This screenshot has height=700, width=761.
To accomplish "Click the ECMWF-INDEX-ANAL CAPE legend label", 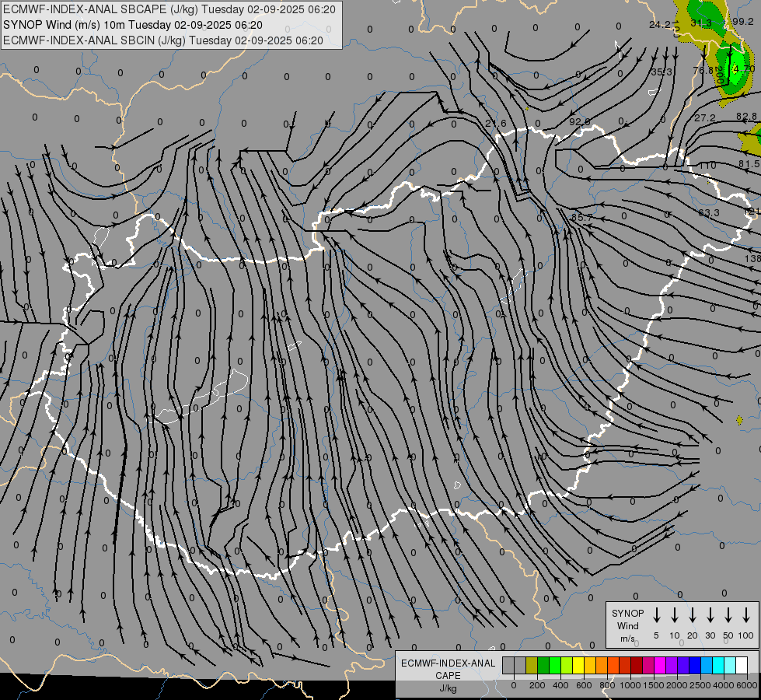I will 448,669.
